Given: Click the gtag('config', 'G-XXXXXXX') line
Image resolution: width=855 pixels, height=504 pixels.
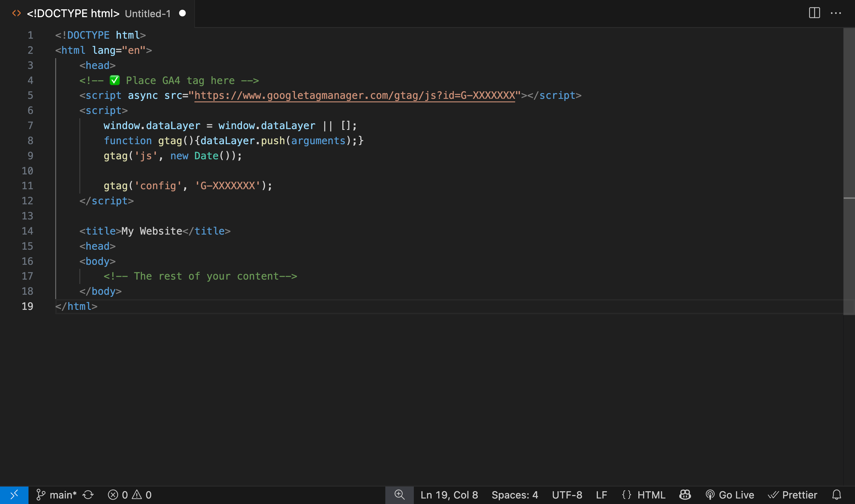Looking at the screenshot, I should point(188,186).
